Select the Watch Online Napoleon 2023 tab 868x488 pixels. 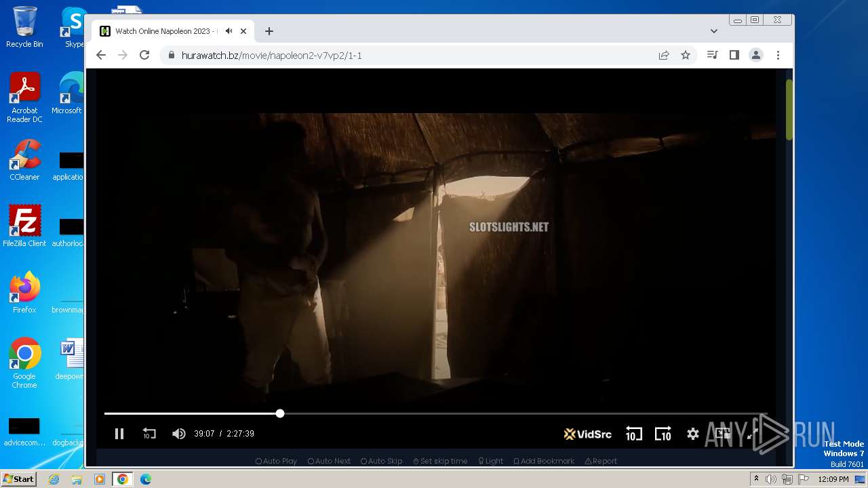click(x=173, y=31)
